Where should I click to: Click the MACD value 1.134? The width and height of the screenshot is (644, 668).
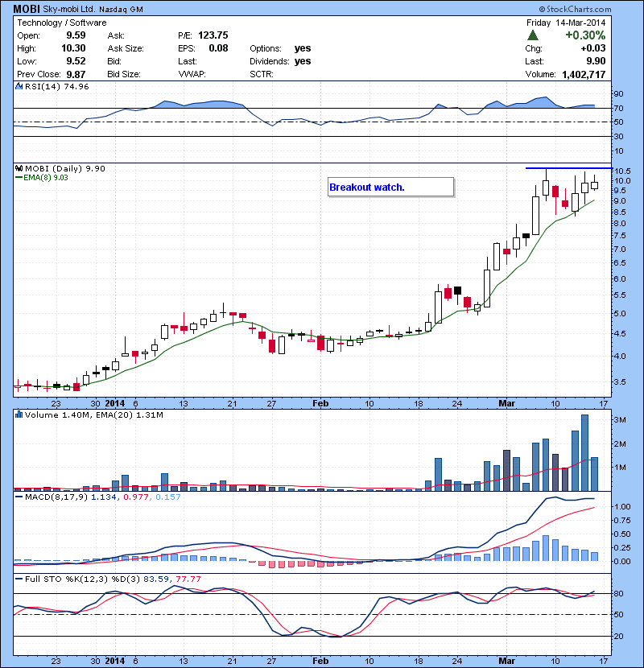click(103, 497)
